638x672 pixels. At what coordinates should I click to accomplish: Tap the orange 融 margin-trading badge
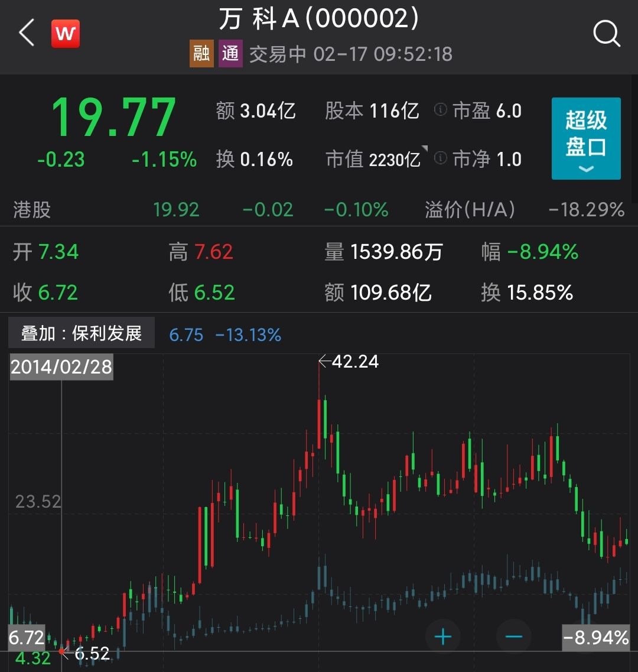pyautogui.click(x=201, y=54)
